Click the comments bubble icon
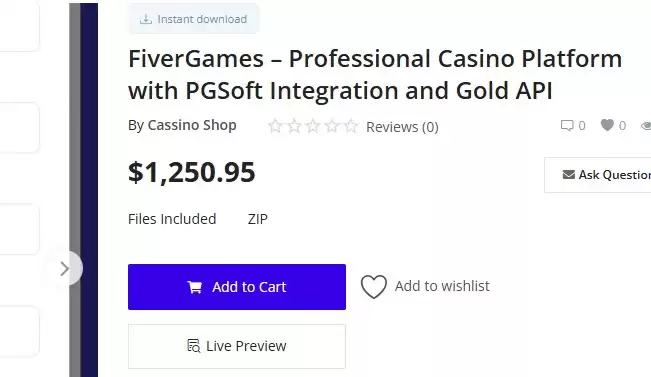 tap(567, 125)
